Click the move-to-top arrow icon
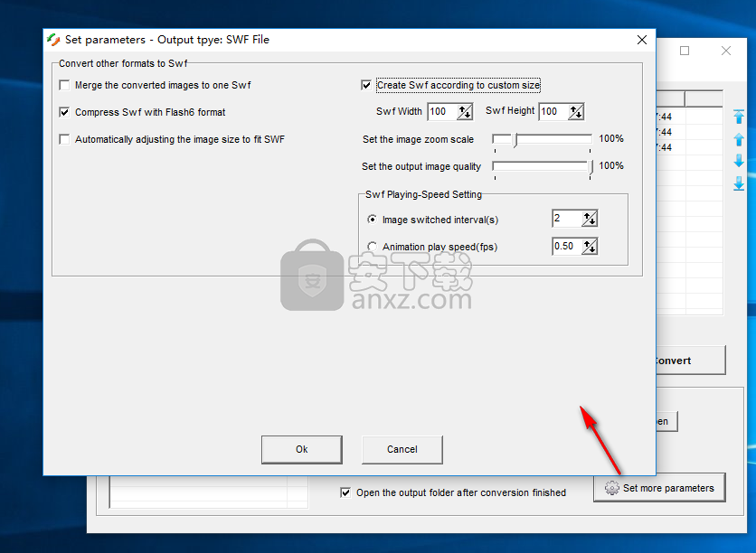756x553 pixels. pyautogui.click(x=739, y=117)
